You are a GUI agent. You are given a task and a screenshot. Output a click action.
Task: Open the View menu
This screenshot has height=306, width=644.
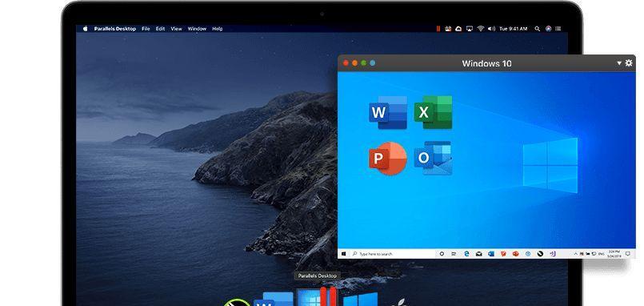[176, 29]
